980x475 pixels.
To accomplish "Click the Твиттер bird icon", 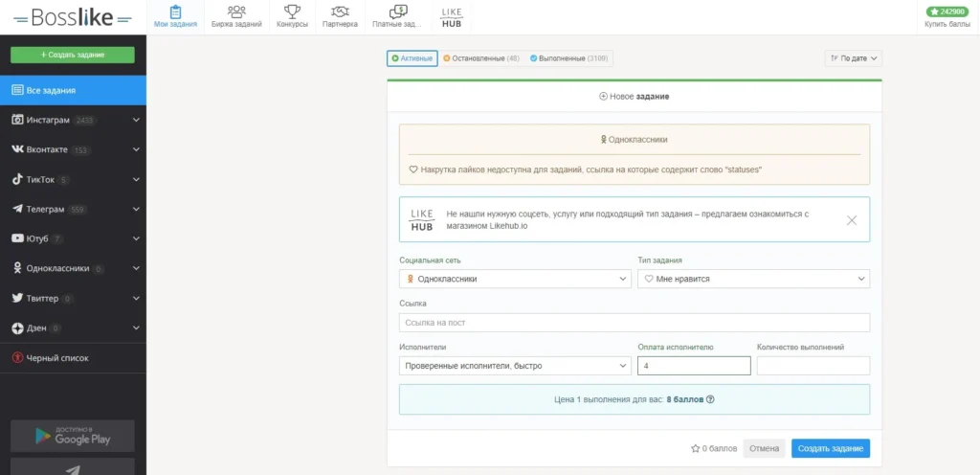I will tap(17, 299).
